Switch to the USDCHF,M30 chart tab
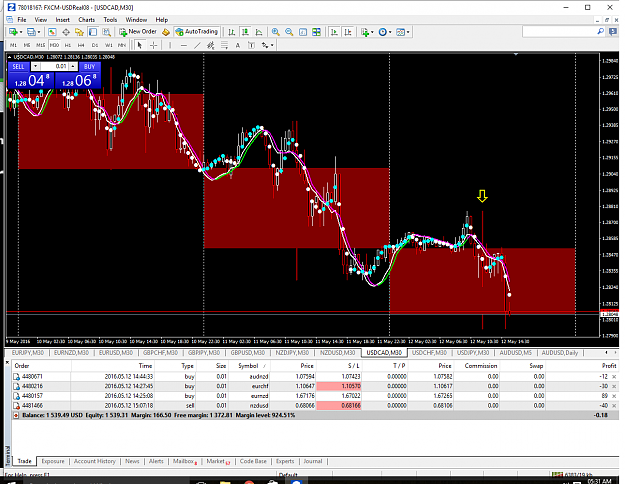 pyautogui.click(x=430, y=353)
